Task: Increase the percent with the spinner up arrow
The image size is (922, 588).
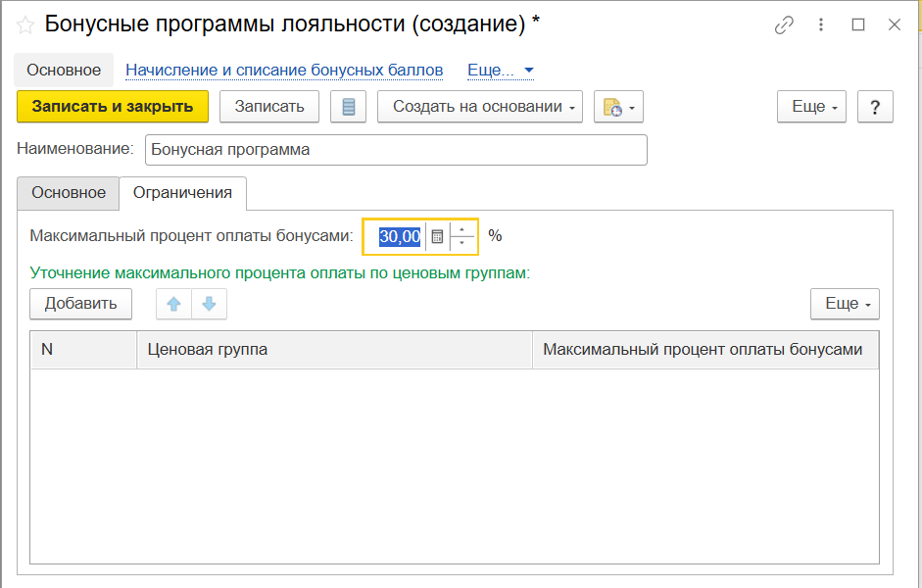Action: (x=462, y=230)
